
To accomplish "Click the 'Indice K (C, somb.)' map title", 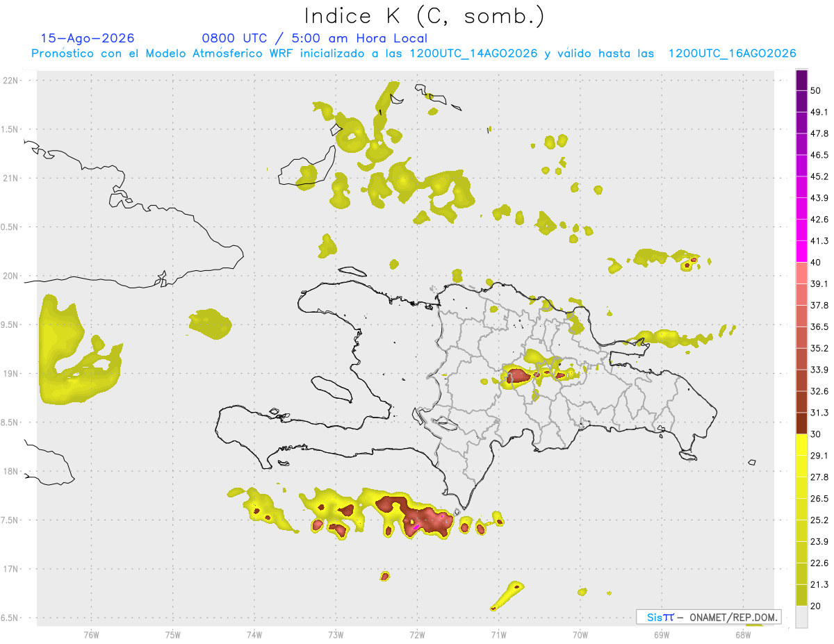I will (423, 16).
